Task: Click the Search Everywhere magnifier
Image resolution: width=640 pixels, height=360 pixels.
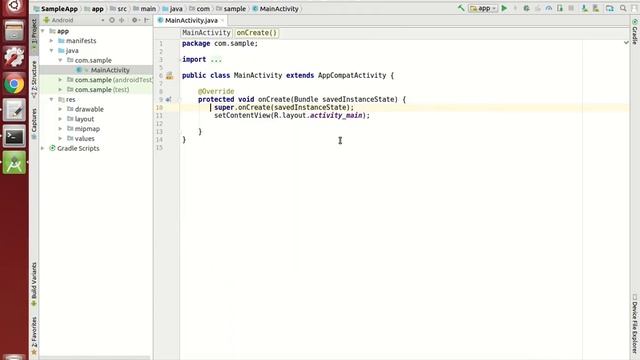Action: coord(623,8)
